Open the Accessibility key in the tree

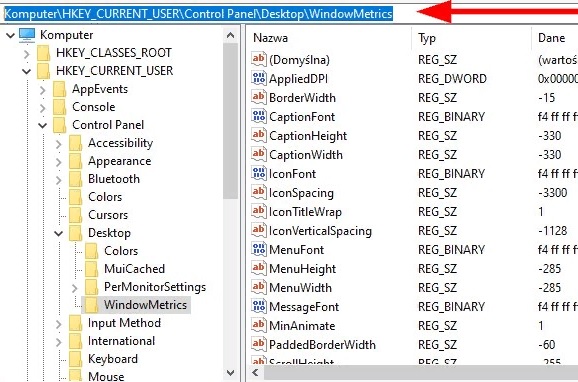(121, 143)
